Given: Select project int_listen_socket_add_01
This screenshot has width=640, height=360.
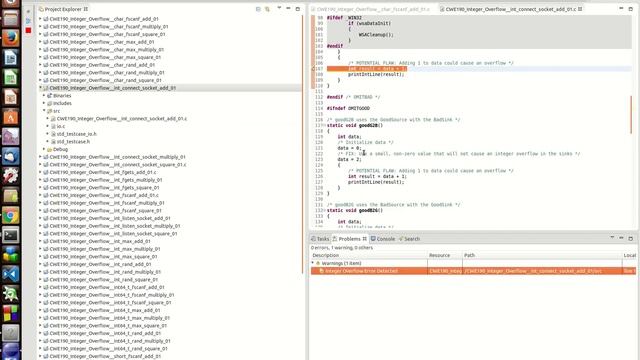Looking at the screenshot, I should (x=110, y=218).
